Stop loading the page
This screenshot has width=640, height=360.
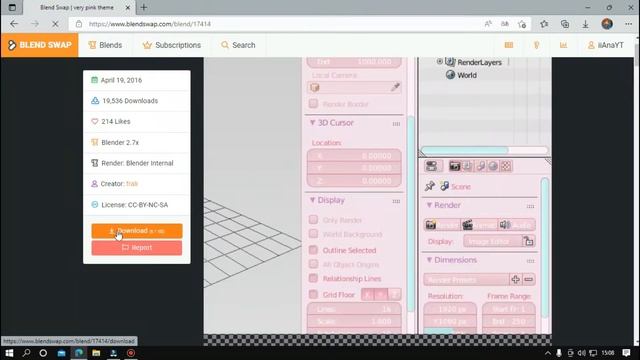pos(55,24)
